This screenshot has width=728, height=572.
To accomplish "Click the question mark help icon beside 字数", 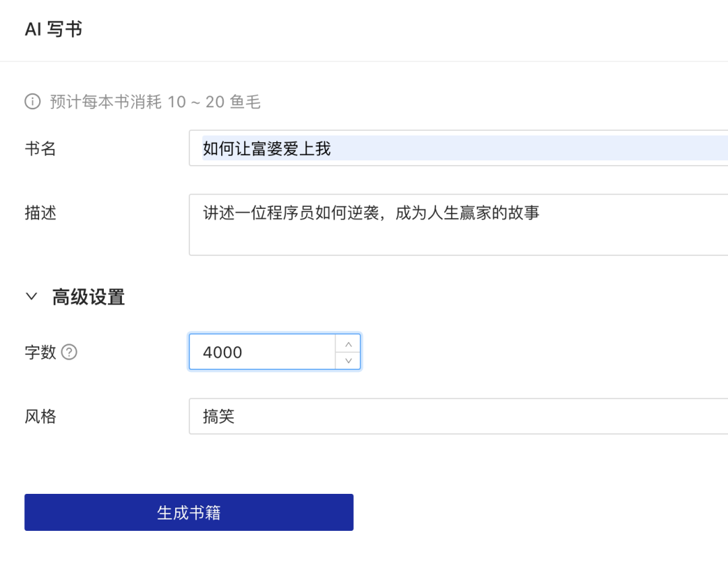I will pyautogui.click(x=69, y=352).
